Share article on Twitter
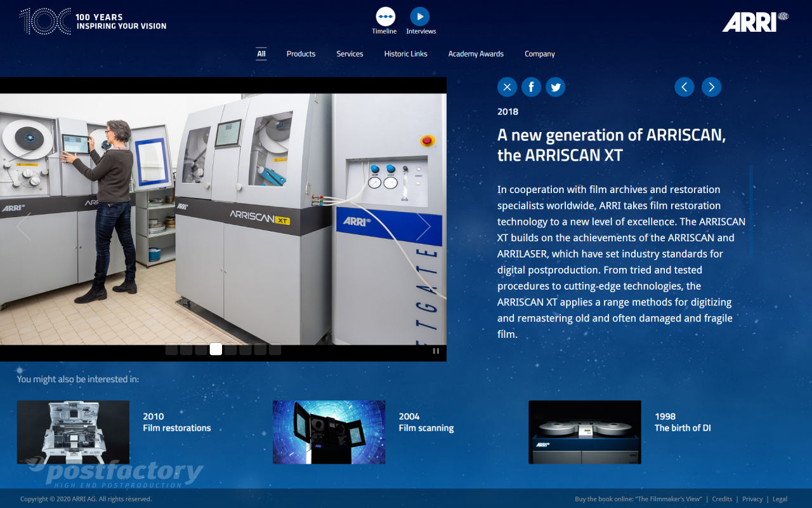The image size is (812, 508). point(556,87)
